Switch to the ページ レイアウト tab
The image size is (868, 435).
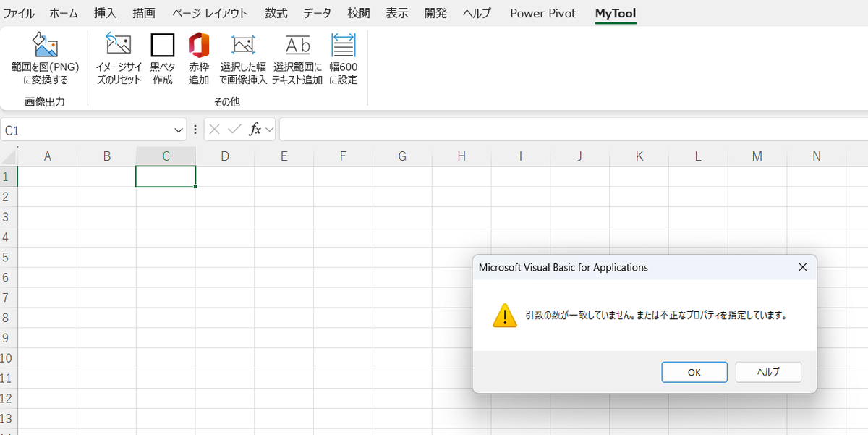point(210,13)
